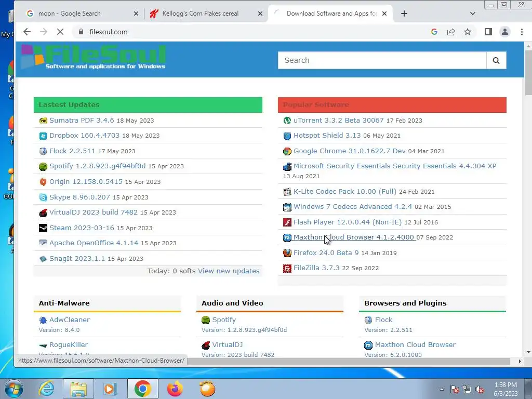The width and height of the screenshot is (532, 399).
Task: Open Flock under Browsers and Plugins
Action: point(383,320)
